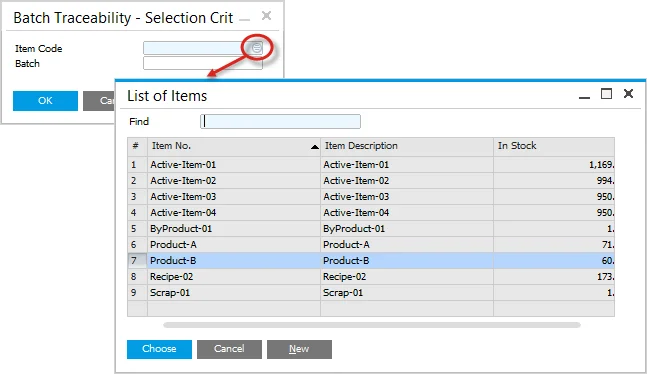647x374 pixels.
Task: Click ByProduct-01 in Item Description column
Action: pos(407,229)
